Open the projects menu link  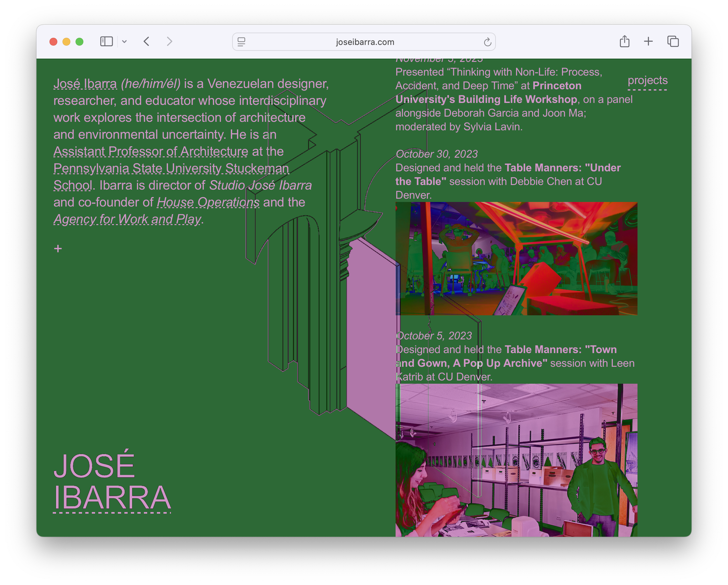[647, 80]
